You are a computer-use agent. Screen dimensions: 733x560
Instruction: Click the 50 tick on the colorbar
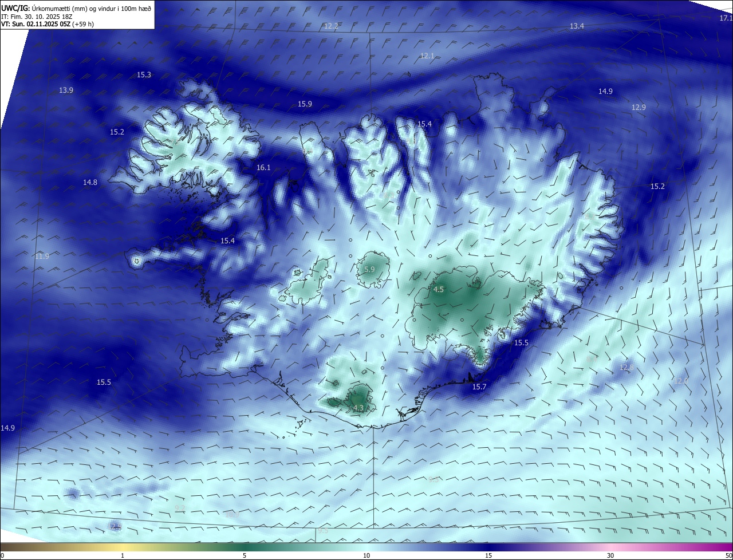(728, 555)
